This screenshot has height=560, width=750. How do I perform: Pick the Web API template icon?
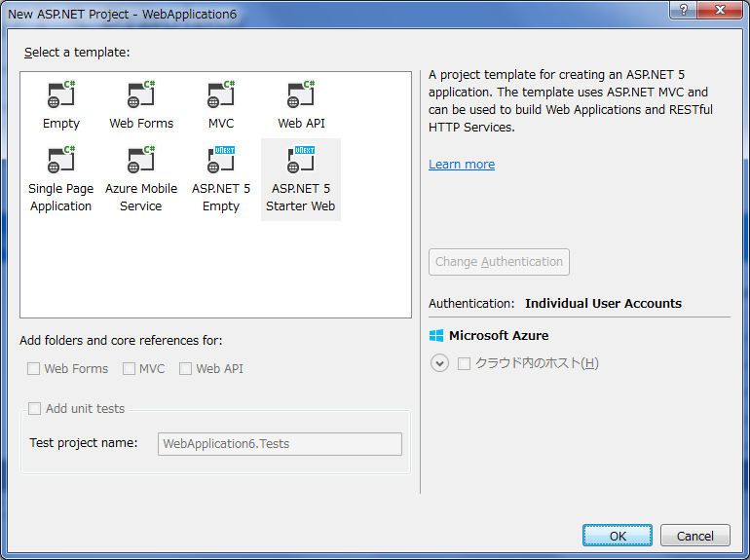coord(301,94)
